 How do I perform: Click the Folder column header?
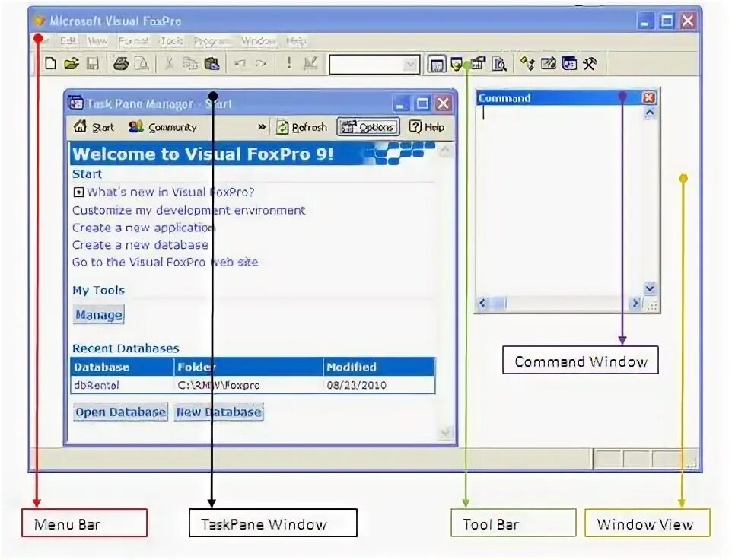(x=249, y=367)
